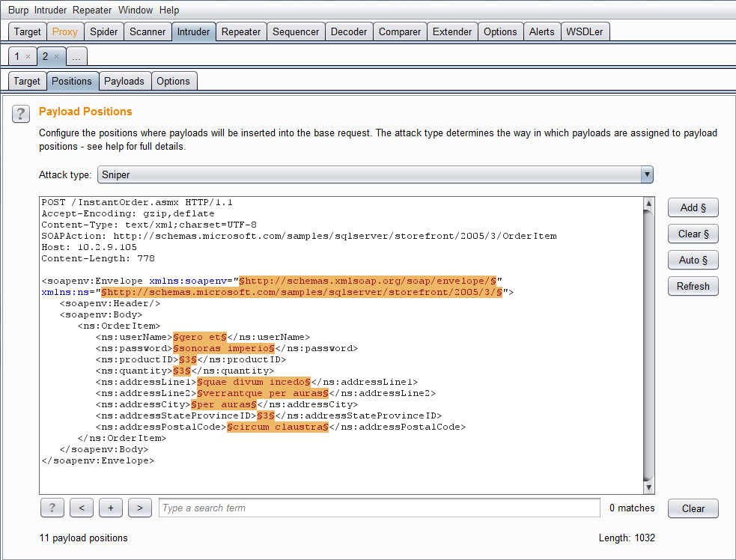Switch to the Comparer tab
736x560 pixels.
[x=400, y=32]
